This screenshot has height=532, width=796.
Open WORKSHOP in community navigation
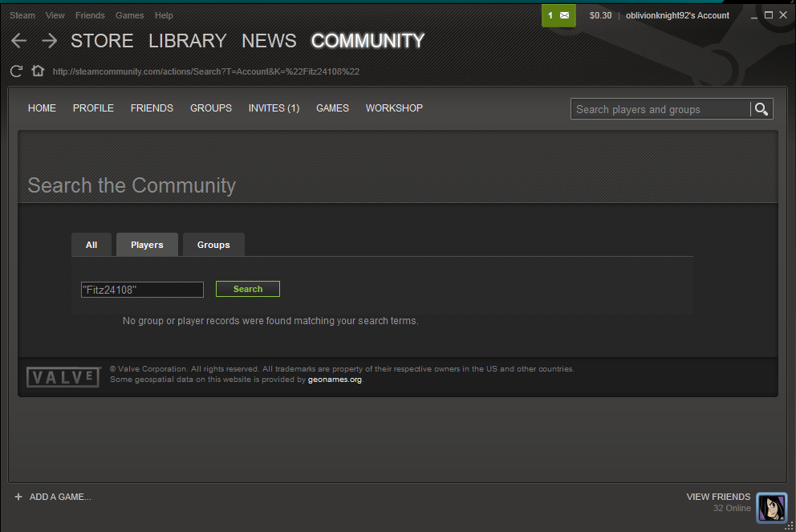(x=395, y=108)
